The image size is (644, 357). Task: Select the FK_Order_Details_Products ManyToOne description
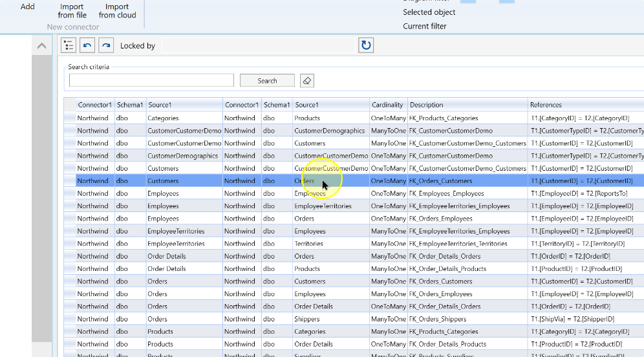click(x=467, y=268)
